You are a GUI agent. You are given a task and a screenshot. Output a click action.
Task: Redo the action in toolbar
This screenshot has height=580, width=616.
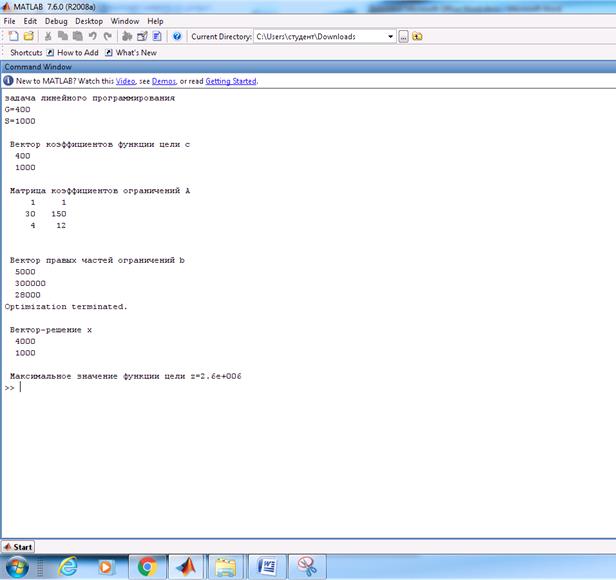pos(107,36)
